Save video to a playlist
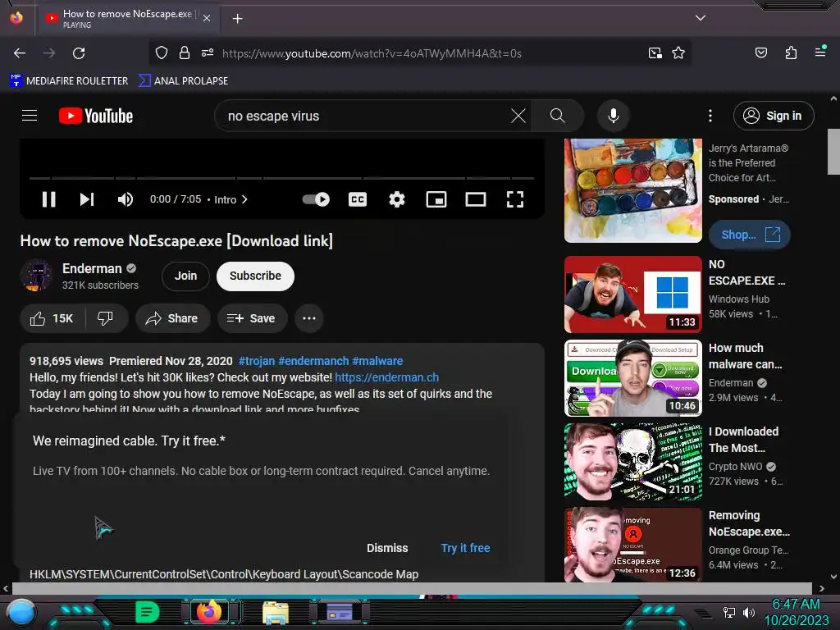The width and height of the screenshot is (840, 630). pyautogui.click(x=252, y=318)
